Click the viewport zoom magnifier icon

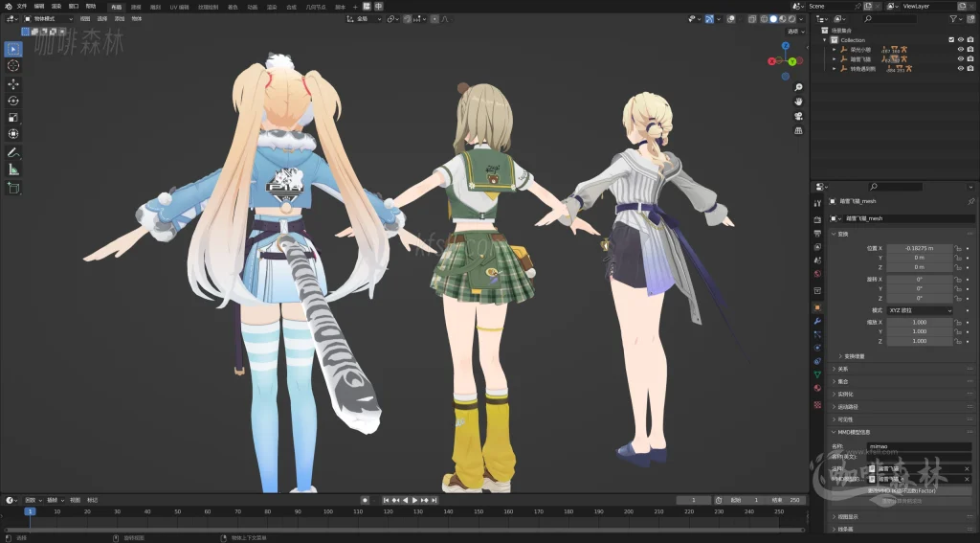click(x=798, y=87)
